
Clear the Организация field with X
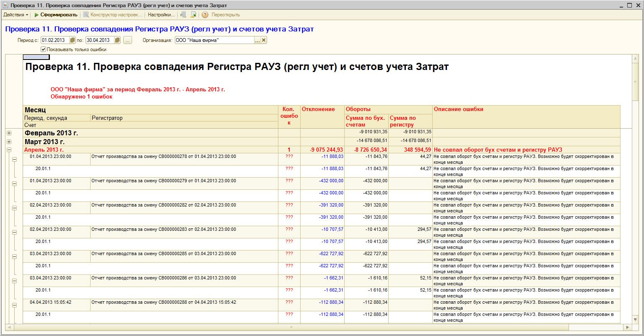(x=264, y=40)
